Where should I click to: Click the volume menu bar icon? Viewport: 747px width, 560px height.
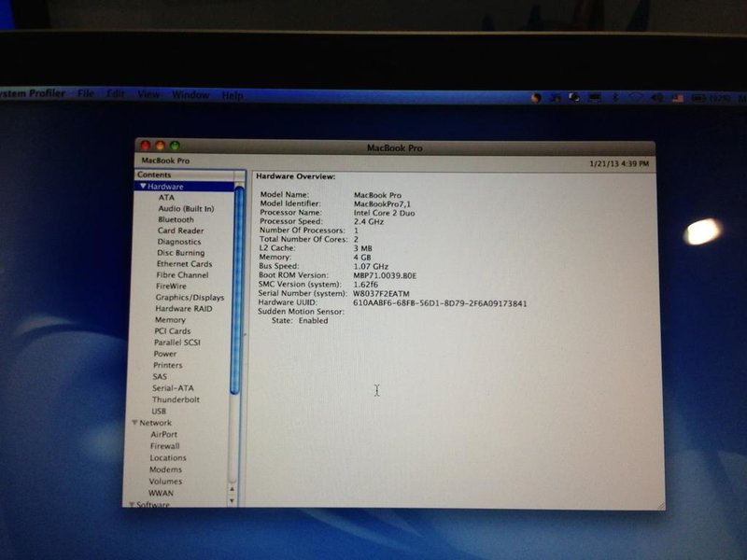(x=656, y=98)
